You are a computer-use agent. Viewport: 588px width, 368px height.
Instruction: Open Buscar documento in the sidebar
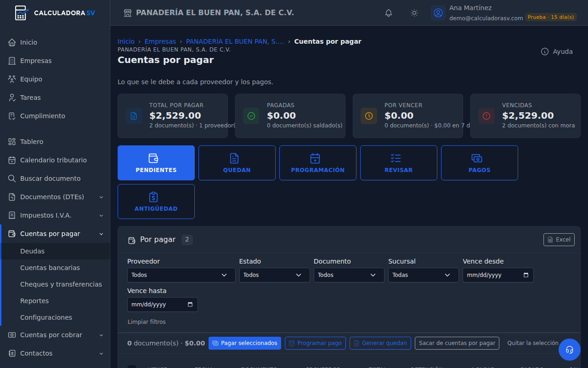click(x=55, y=178)
